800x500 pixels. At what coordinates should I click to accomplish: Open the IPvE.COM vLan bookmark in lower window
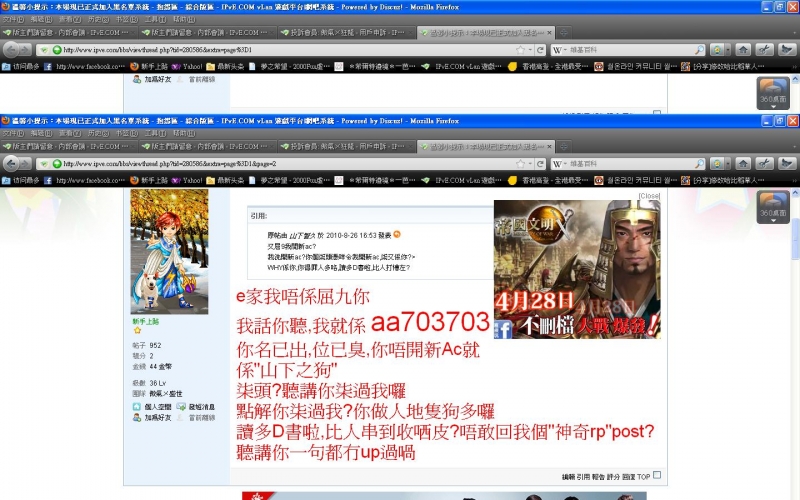pos(462,180)
